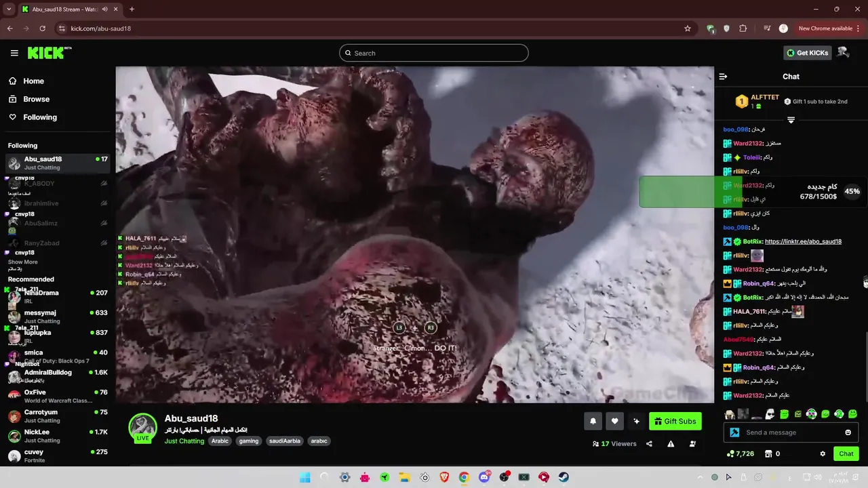Toggle the notification bell for Abu_saud18
The image size is (868, 488).
tap(593, 421)
